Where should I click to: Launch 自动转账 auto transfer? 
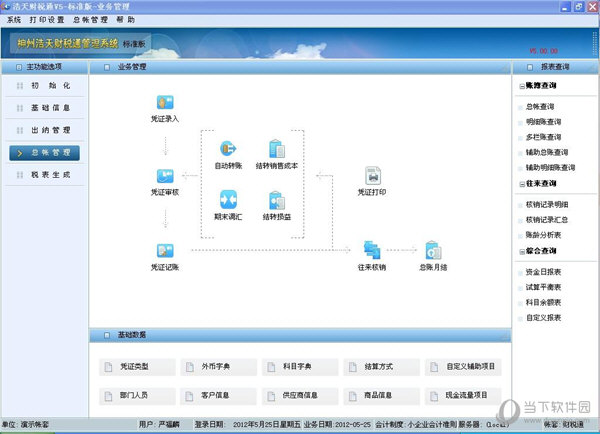pyautogui.click(x=229, y=150)
